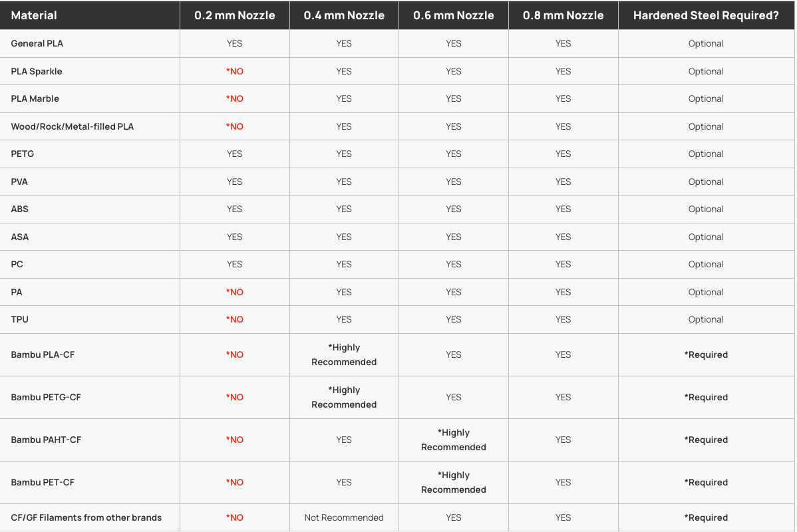The image size is (797, 532).
Task: Select the 0.8 mm Nozzle header
Action: (563, 15)
